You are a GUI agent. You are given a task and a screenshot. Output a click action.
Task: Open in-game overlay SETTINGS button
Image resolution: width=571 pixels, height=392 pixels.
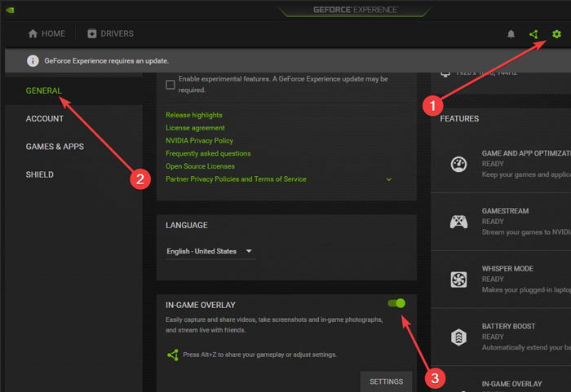(386, 381)
